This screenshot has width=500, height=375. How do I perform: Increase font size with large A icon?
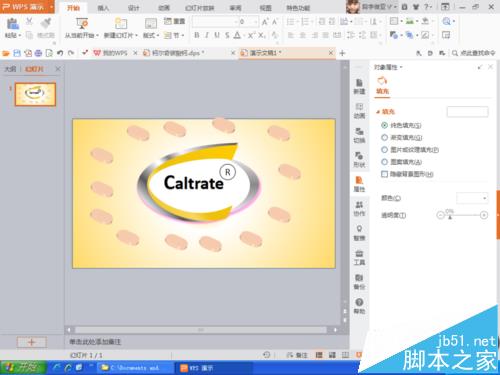[265, 22]
